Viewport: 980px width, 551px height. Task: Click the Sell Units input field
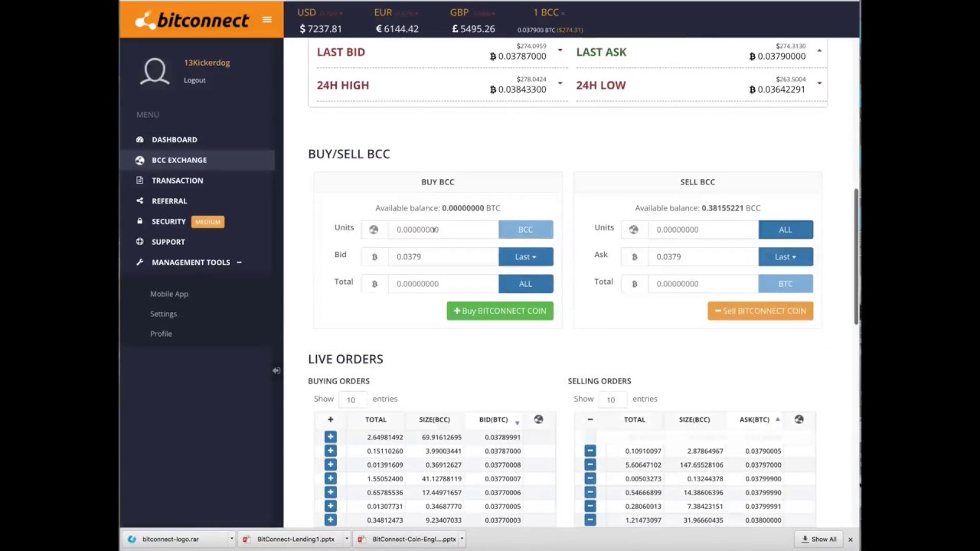coord(703,230)
